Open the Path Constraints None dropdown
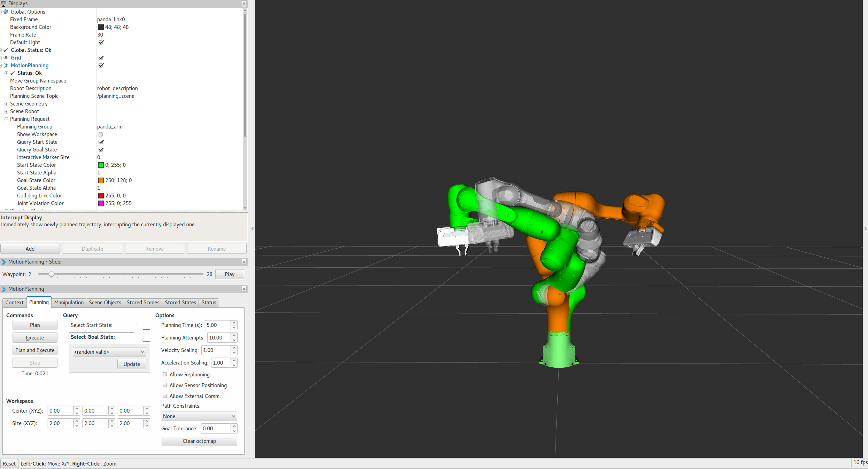The image size is (868, 469). pyautogui.click(x=199, y=416)
